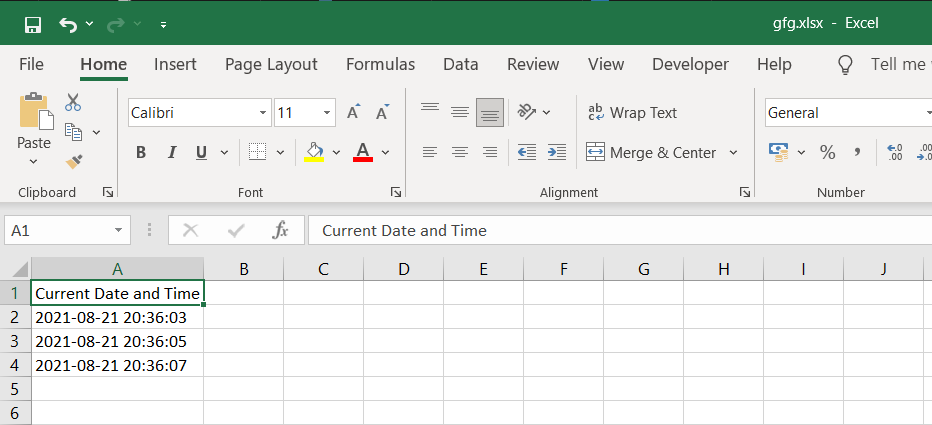Open the Calibri font name dropdown
This screenshot has width=932, height=425.
point(263,113)
